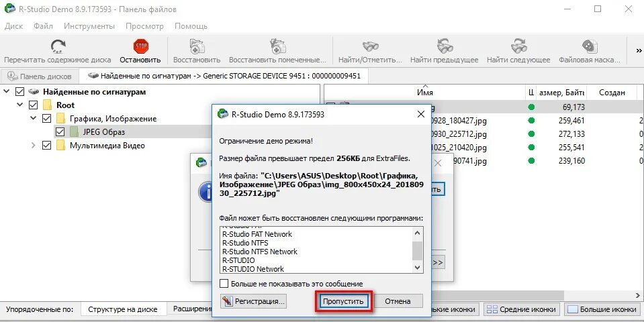This screenshot has width=644, height=322.
Task: Click the Восстановить помеченные toolbar icon
Action: 277,46
